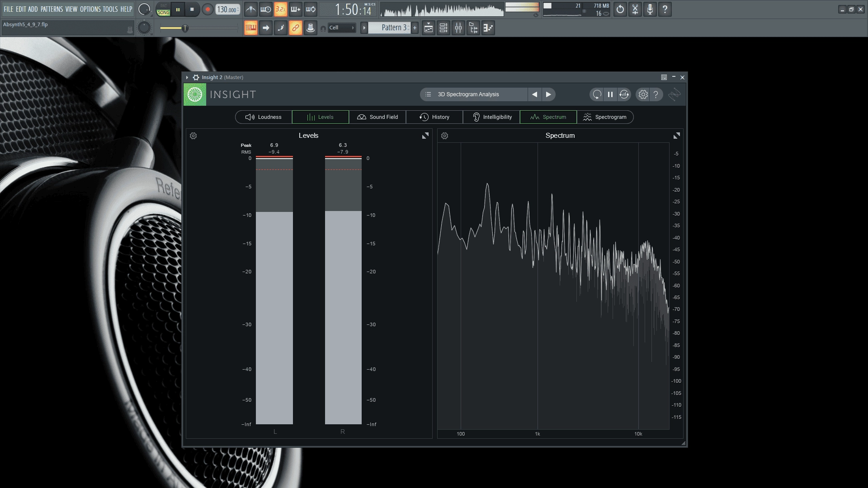Image resolution: width=868 pixels, height=488 pixels.
Task: Open the ADD menu
Action: (x=33, y=9)
